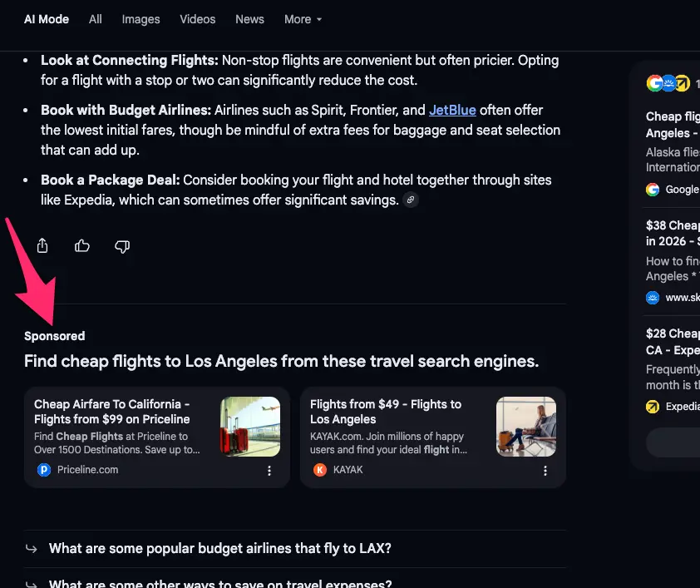Select the Videos tab
The width and height of the screenshot is (700, 588).
pyautogui.click(x=197, y=19)
